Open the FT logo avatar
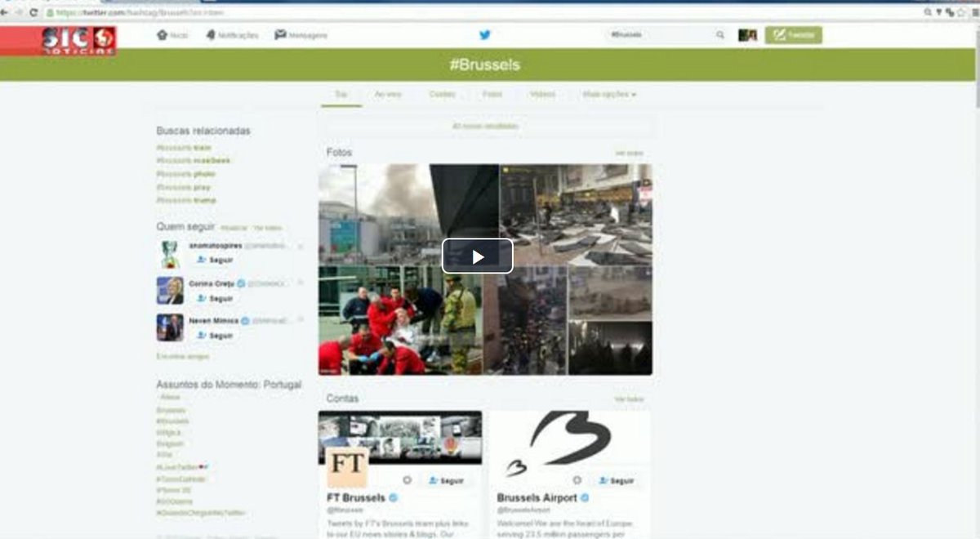 (x=347, y=467)
